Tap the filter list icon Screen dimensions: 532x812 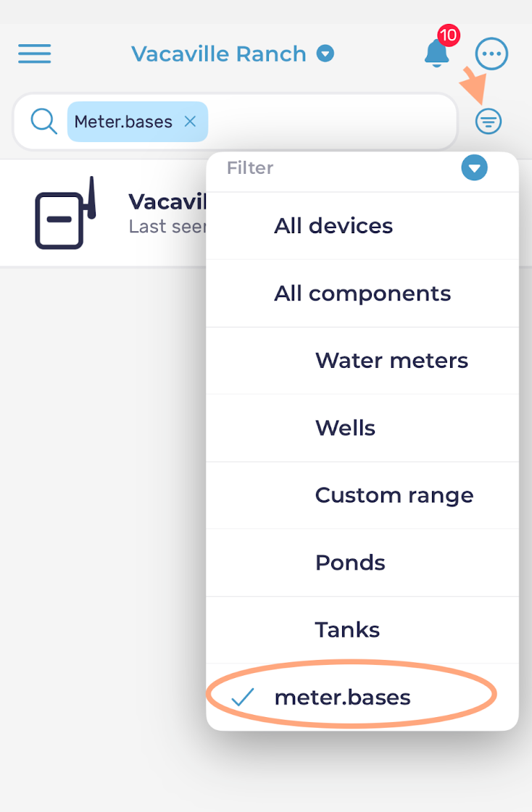click(x=488, y=122)
